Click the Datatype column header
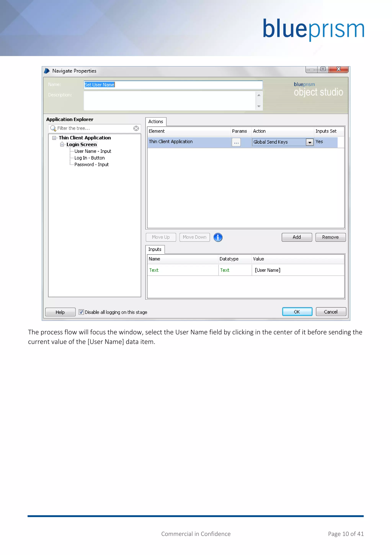This screenshot has height=555, width=392. click(235, 259)
